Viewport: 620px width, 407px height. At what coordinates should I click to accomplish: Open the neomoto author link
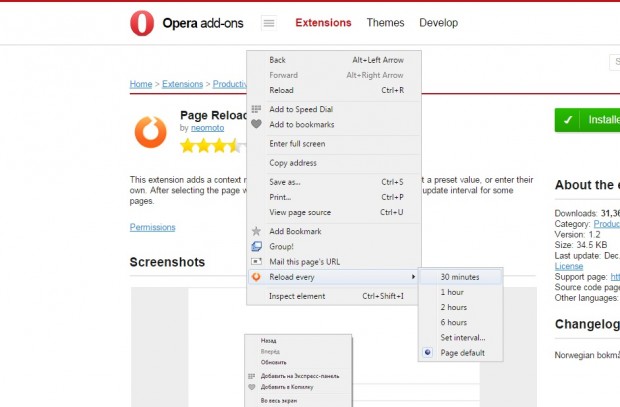(x=208, y=128)
